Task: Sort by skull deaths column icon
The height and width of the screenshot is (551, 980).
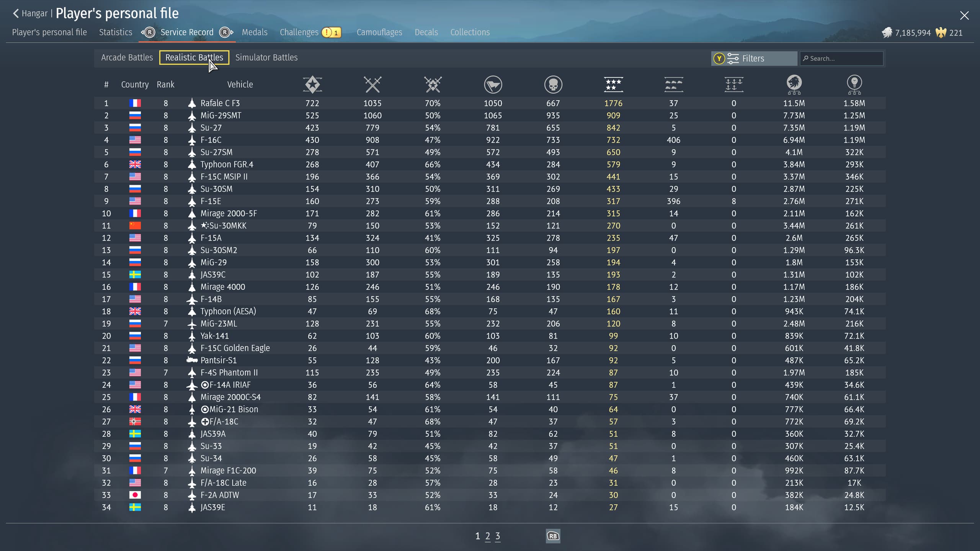Action: (553, 85)
